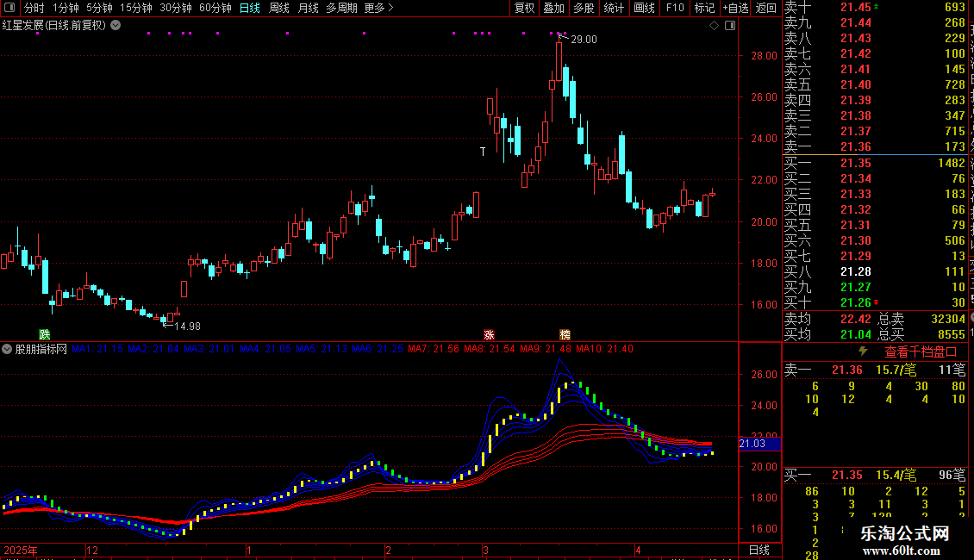The height and width of the screenshot is (560, 974).
Task: Click the MA7: 21.56 value
Action: tap(434, 349)
